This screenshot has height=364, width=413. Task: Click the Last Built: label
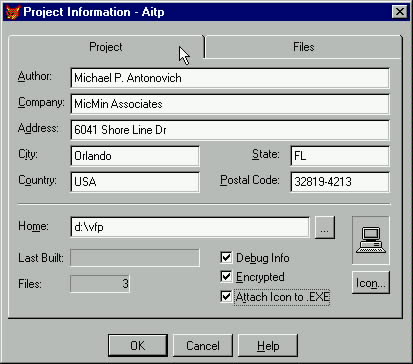pyautogui.click(x=41, y=258)
